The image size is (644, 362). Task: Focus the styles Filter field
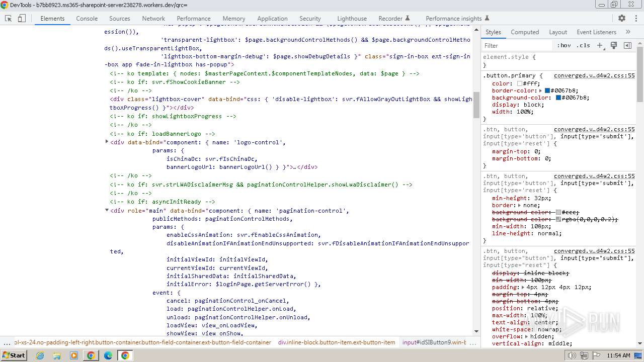517,45
